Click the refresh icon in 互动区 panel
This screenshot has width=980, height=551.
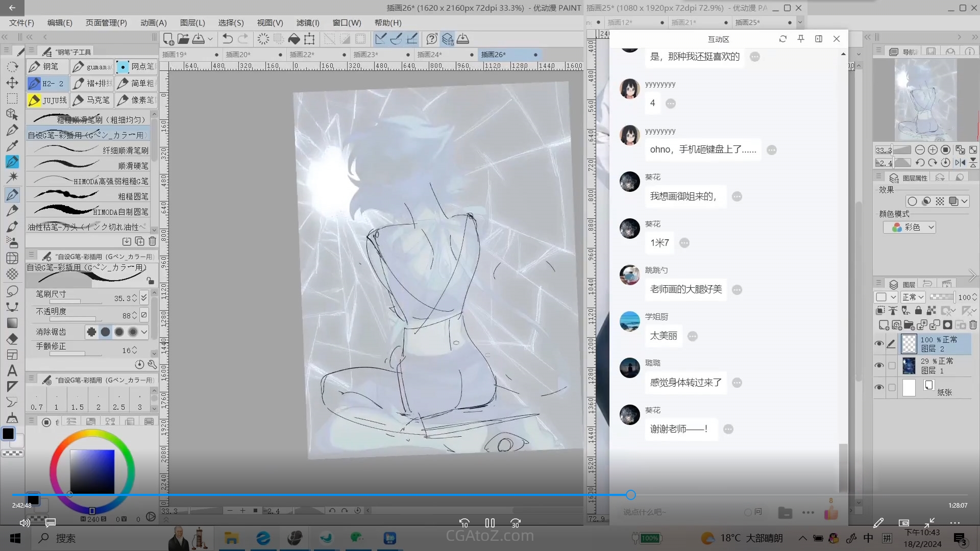click(x=782, y=39)
